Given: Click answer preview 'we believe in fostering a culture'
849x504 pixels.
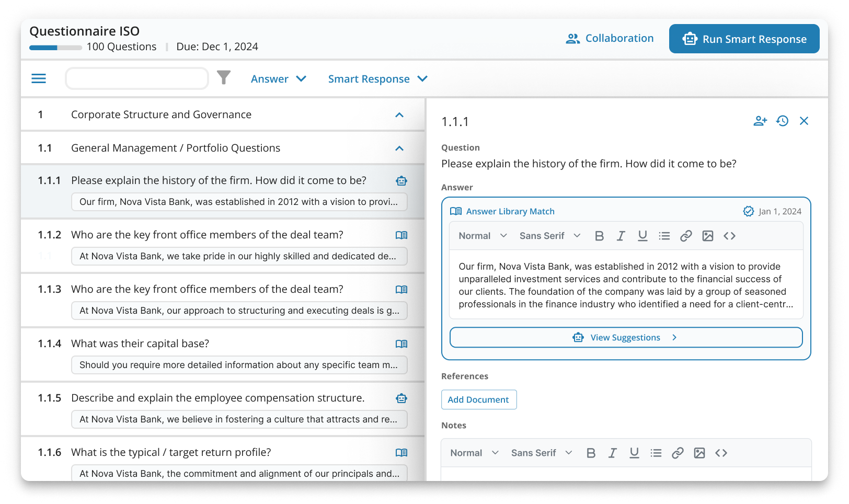Looking at the screenshot, I should tap(239, 419).
